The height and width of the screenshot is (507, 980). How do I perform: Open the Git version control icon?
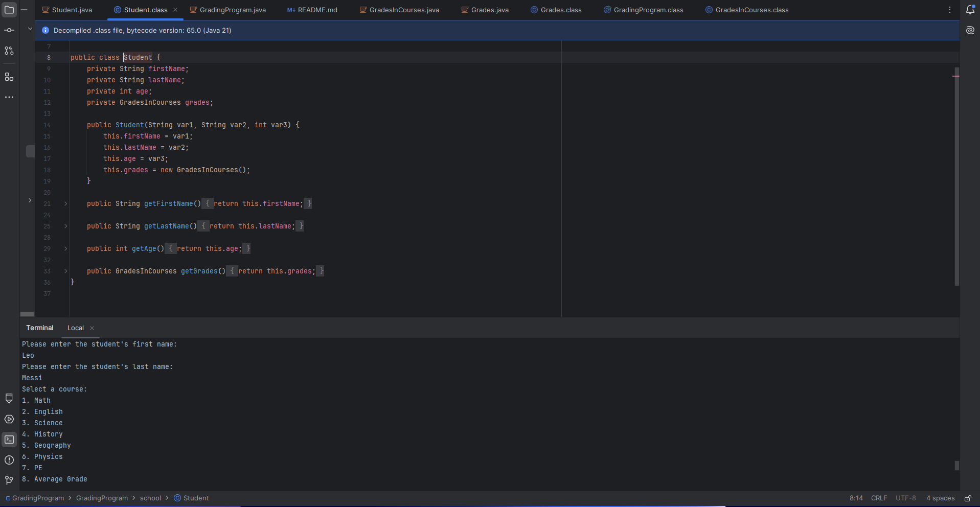[9, 480]
